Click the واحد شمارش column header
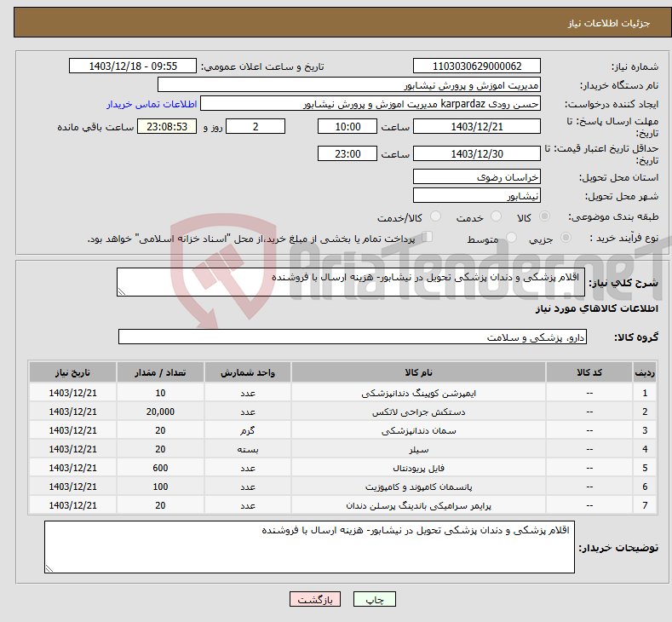Viewport: 672px width, 622px height. (x=248, y=372)
